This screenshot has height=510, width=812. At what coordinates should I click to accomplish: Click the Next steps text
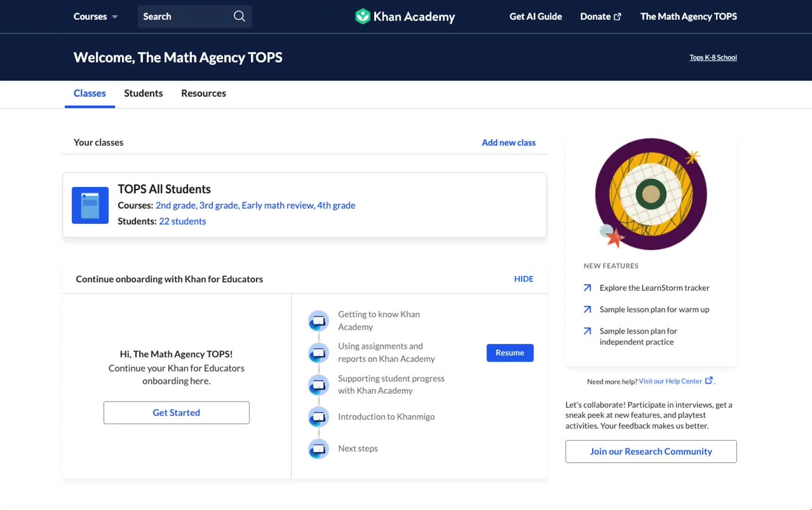[358, 449]
